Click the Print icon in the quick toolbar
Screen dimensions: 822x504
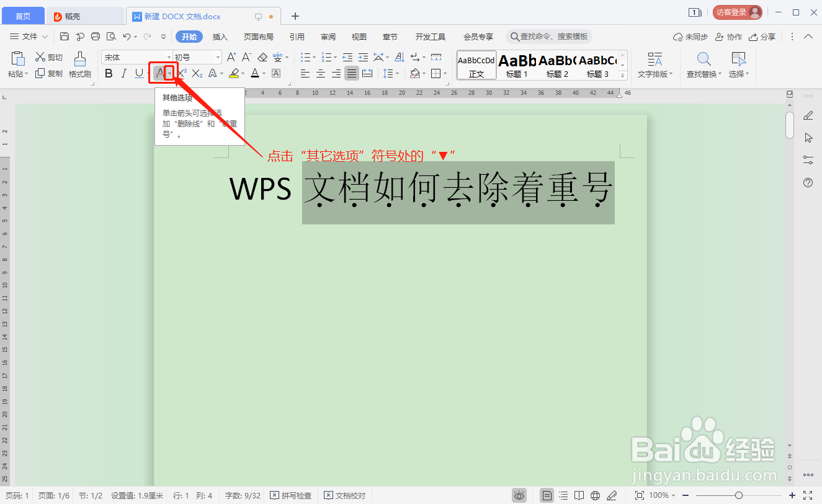(96, 37)
